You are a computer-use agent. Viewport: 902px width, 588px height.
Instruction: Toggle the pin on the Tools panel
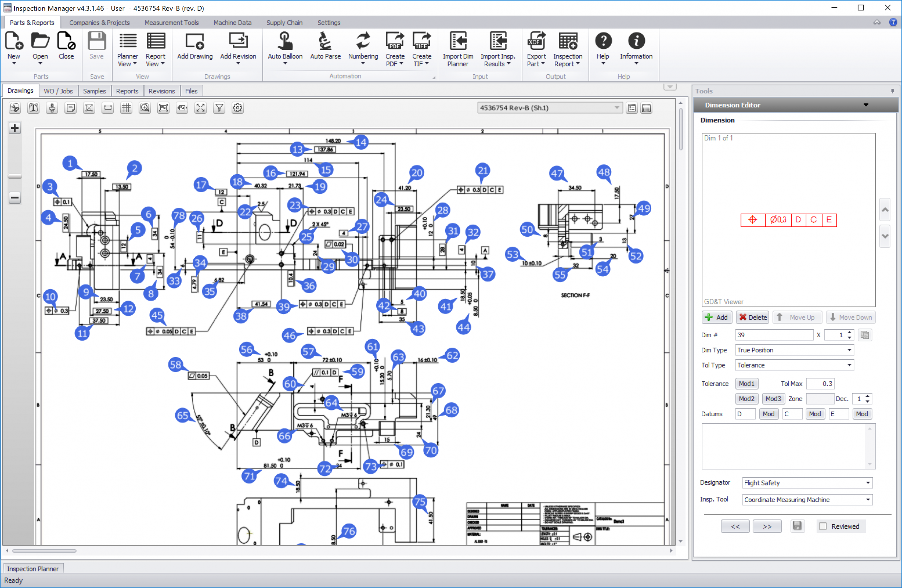(893, 91)
